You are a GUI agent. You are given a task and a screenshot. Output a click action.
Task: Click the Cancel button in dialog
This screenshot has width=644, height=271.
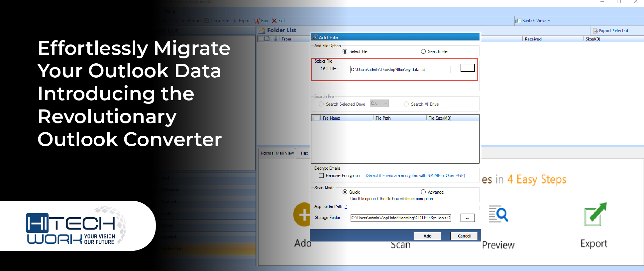point(464,236)
